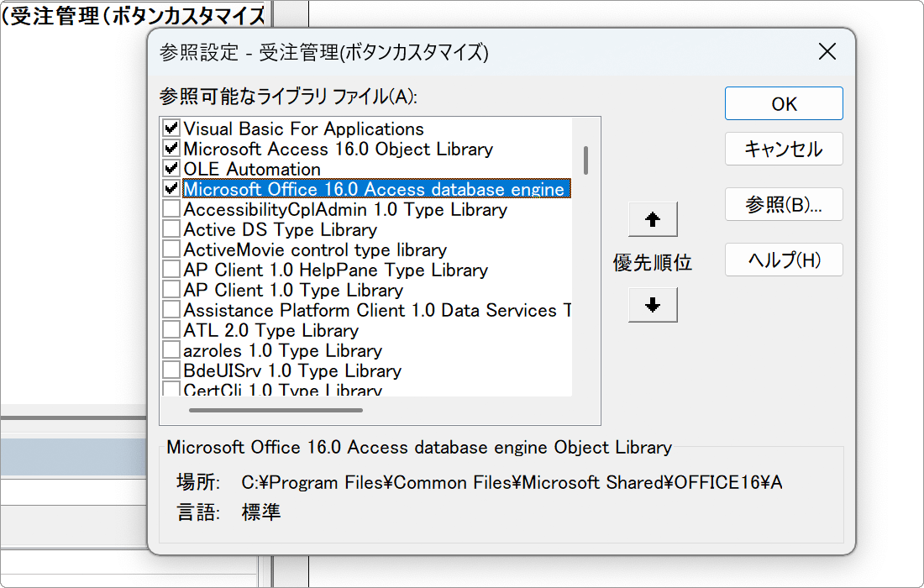Uncheck Visual Basic For Applications

171,129
